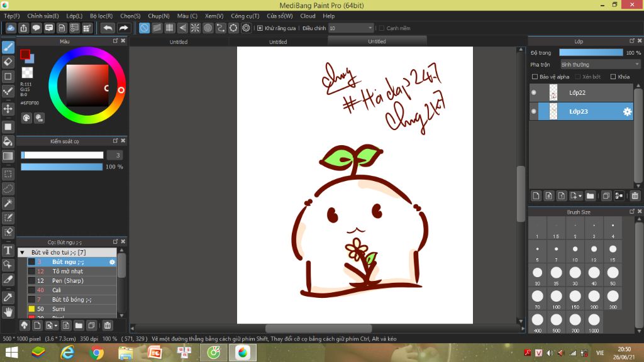Open Pha trộn blend mode dropdown
This screenshot has width=644, height=362.
point(601,65)
